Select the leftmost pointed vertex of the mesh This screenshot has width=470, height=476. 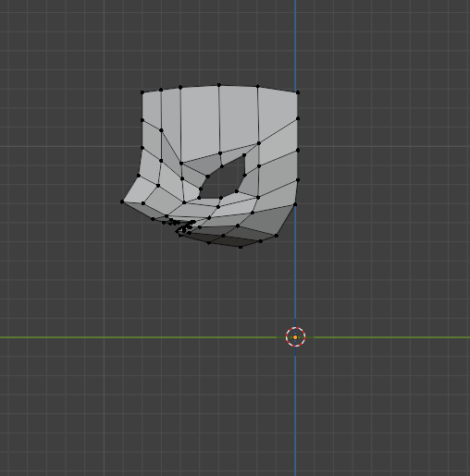(122, 201)
